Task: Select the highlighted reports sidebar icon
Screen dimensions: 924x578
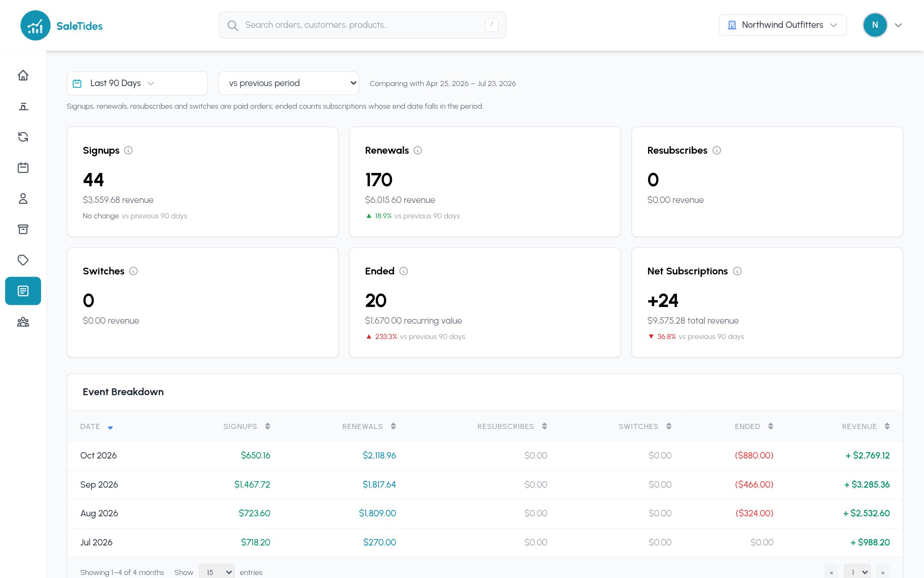Action: (23, 291)
